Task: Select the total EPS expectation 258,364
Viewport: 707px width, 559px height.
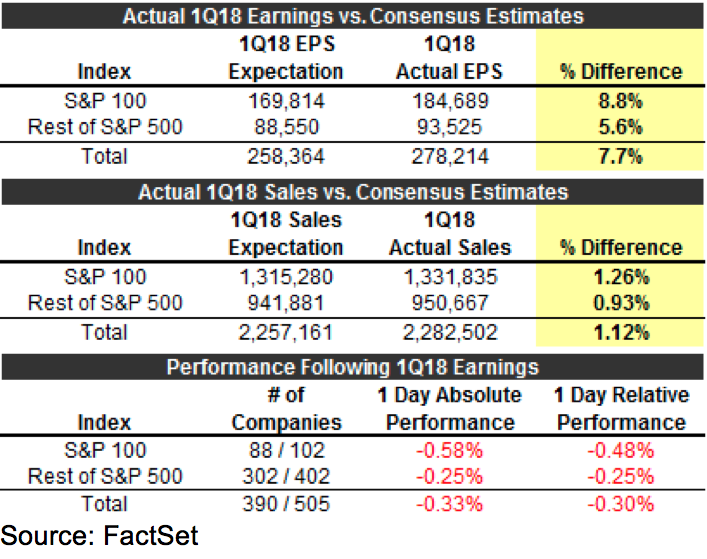Action: tap(285, 156)
